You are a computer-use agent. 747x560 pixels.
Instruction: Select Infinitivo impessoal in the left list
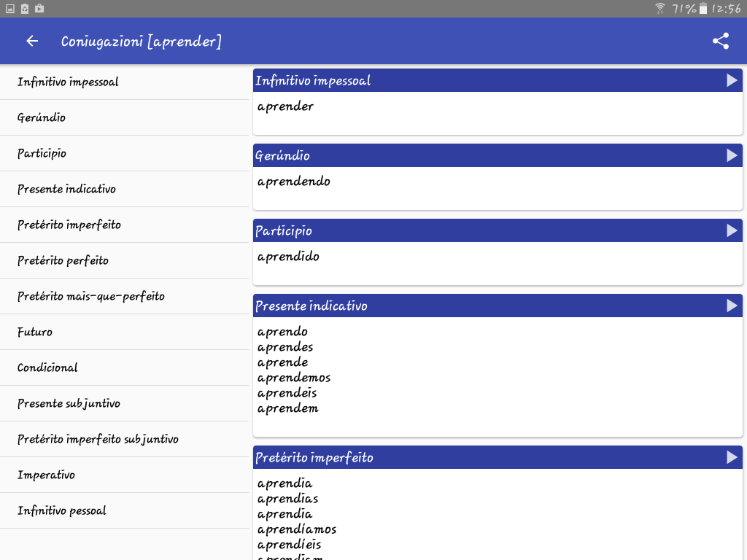(x=124, y=82)
